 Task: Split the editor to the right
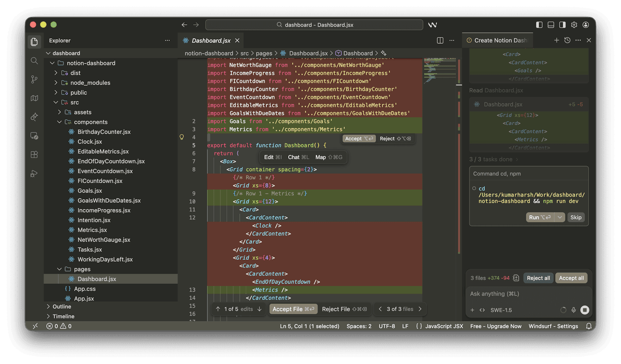tap(440, 40)
